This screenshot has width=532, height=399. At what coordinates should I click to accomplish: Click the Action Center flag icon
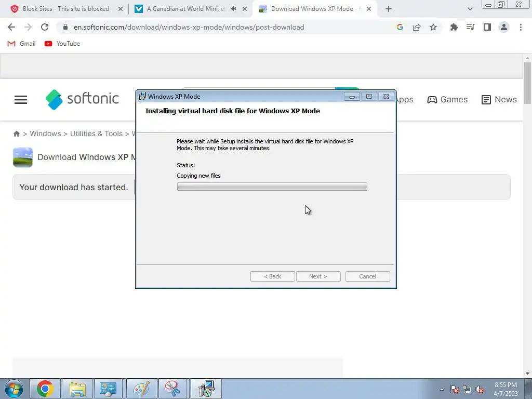coord(455,389)
